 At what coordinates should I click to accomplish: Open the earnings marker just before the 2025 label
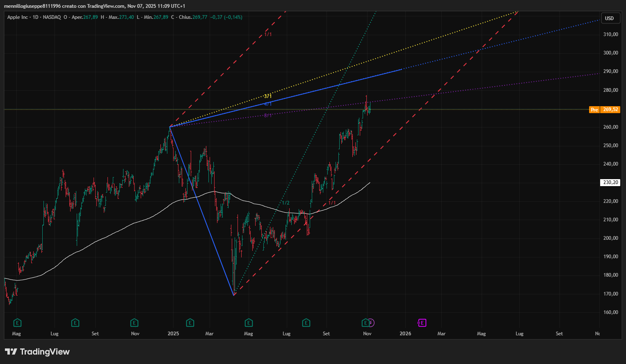click(x=134, y=323)
